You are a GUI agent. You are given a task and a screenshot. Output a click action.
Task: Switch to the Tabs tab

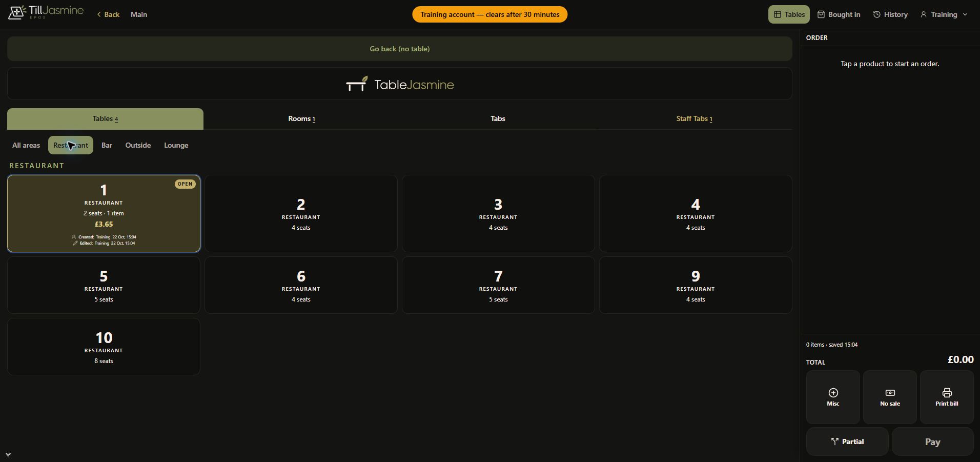(x=498, y=118)
